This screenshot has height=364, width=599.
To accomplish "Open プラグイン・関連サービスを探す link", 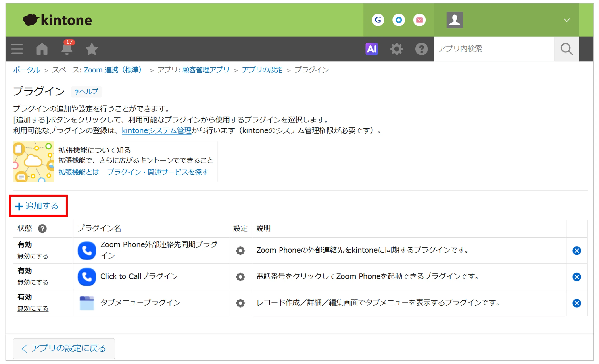I will (x=158, y=172).
